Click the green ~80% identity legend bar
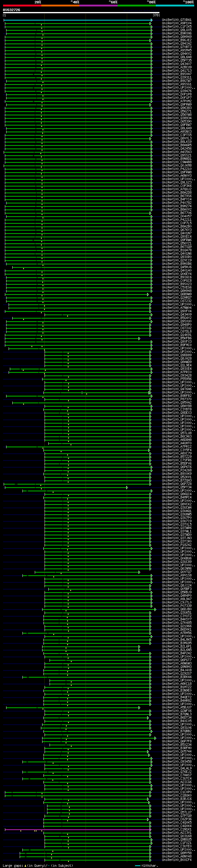This screenshot has height=868, width=197. coord(137,6)
